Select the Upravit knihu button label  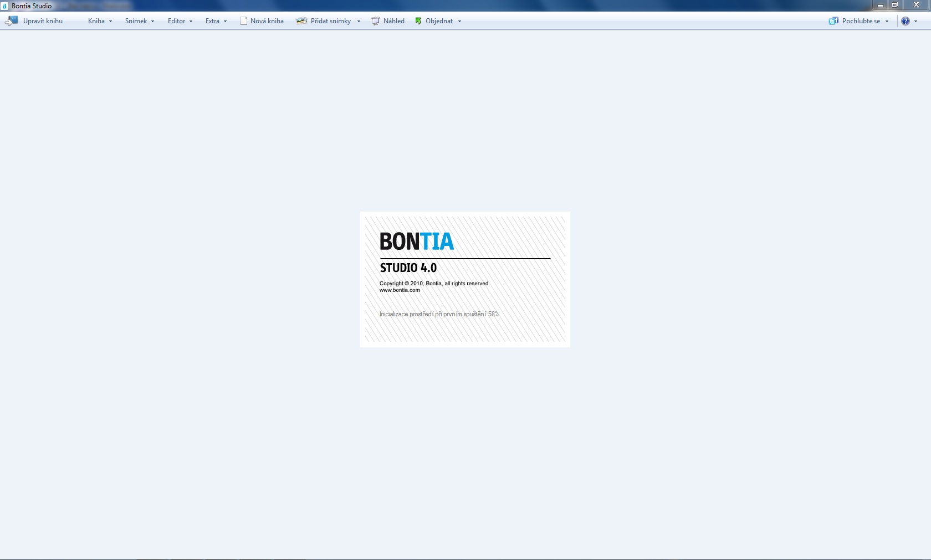point(43,21)
